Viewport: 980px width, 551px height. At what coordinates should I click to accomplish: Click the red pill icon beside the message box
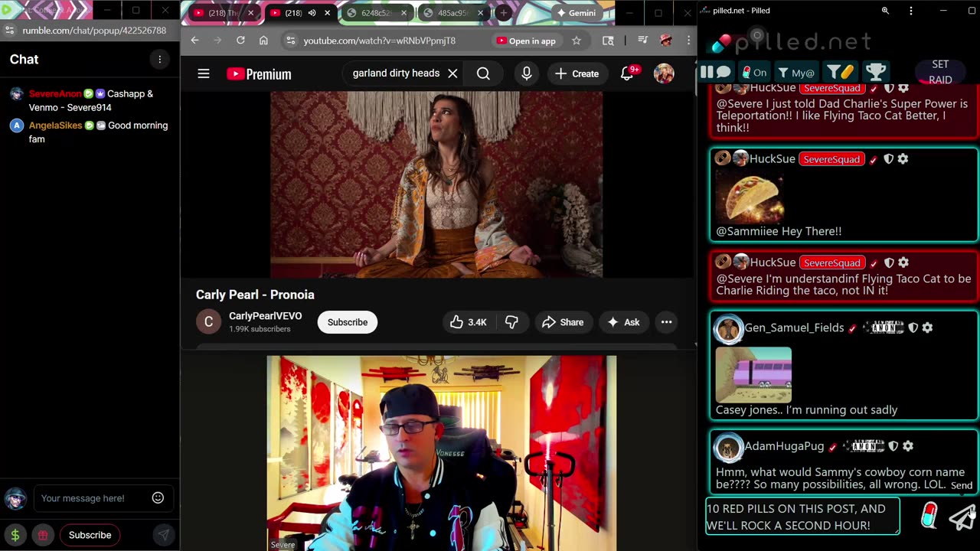(x=929, y=516)
